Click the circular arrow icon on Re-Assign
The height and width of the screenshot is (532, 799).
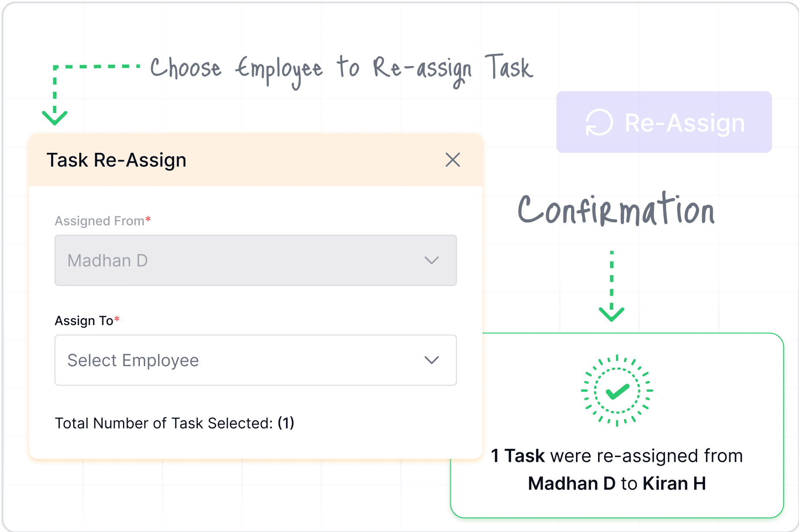coord(599,123)
